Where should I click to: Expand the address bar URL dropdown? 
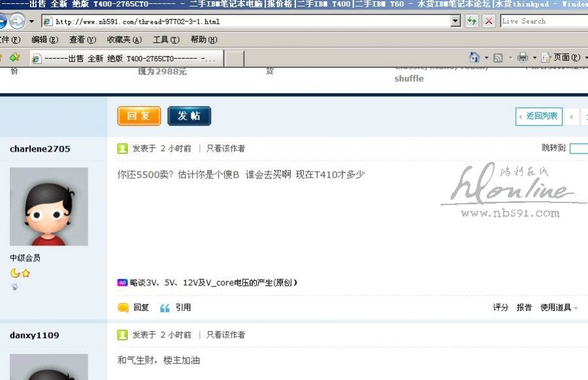(455, 21)
